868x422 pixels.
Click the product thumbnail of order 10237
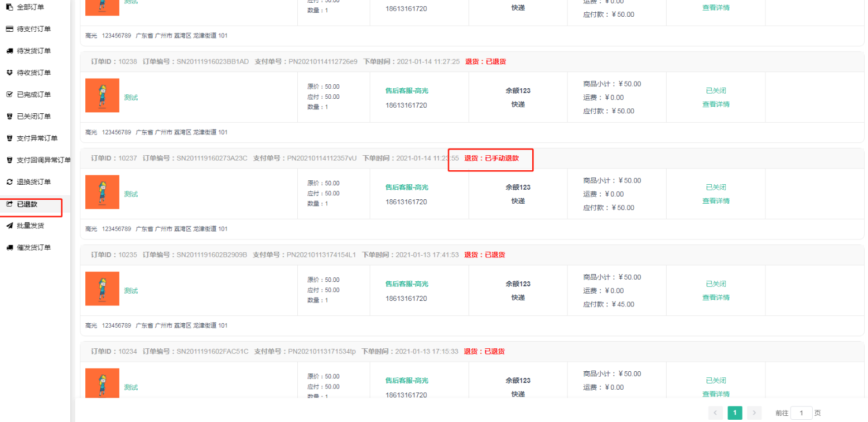102,192
